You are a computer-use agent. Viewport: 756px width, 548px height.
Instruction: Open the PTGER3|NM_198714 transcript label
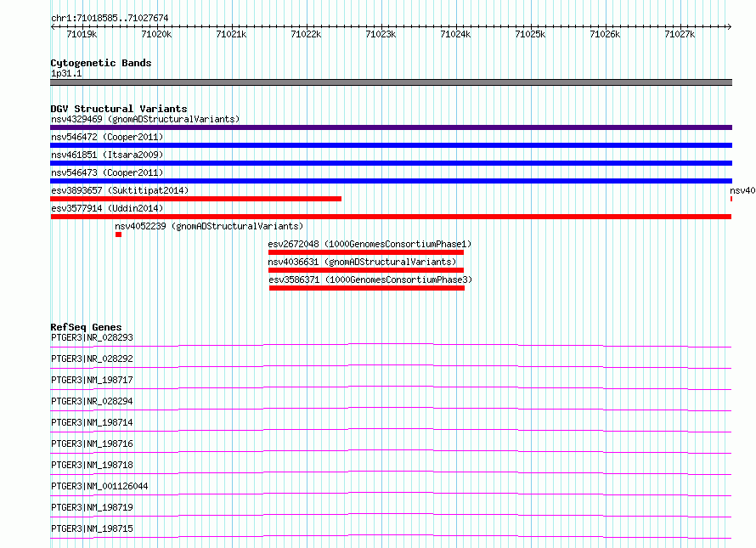click(92, 422)
